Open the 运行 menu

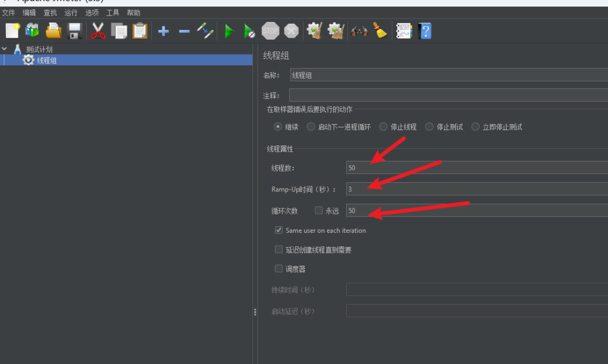click(x=71, y=12)
